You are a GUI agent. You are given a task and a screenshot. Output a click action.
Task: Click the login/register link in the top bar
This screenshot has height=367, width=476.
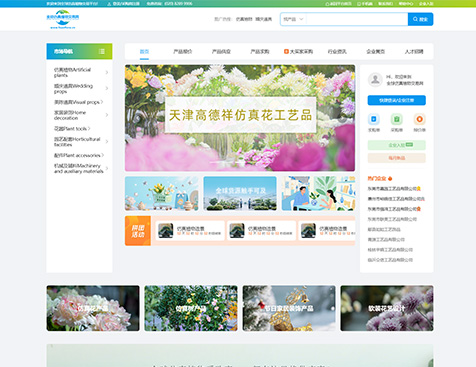pos(126,4)
